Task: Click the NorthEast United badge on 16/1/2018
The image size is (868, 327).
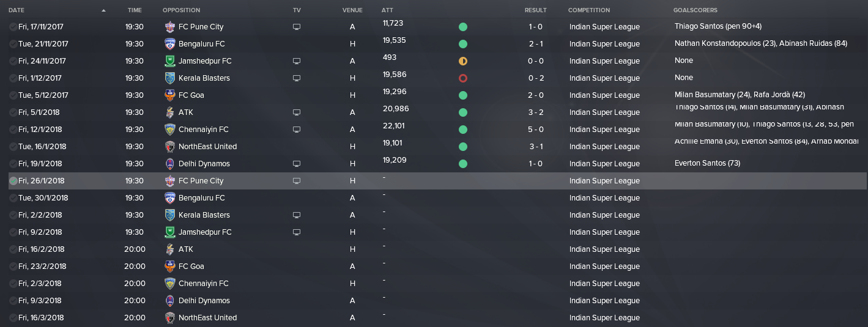Action: 170,147
